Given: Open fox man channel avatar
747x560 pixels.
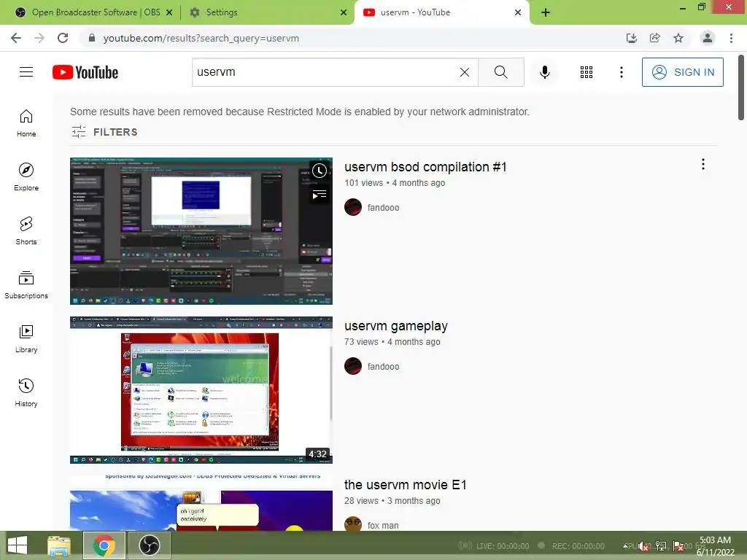Looking at the screenshot, I should click(x=353, y=524).
